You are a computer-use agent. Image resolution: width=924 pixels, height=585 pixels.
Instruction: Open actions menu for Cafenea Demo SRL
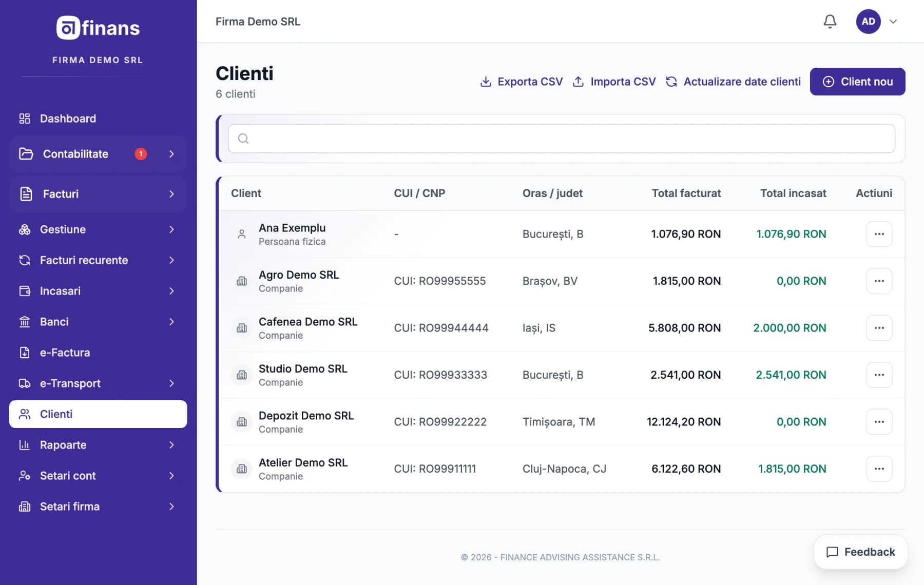[879, 328]
